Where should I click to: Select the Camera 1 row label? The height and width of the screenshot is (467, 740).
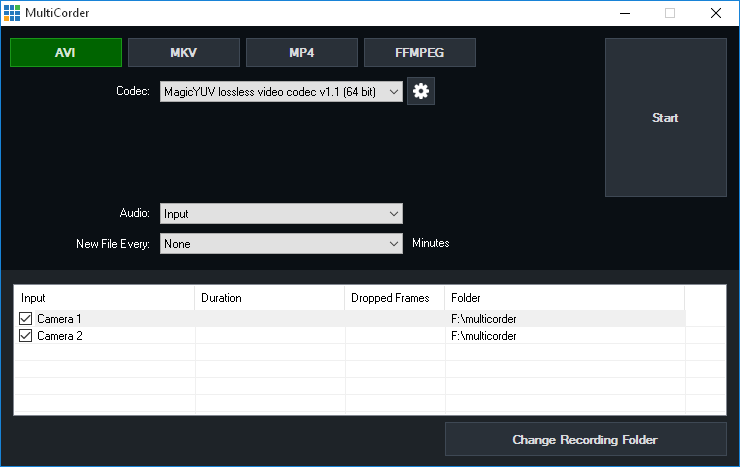coord(59,319)
